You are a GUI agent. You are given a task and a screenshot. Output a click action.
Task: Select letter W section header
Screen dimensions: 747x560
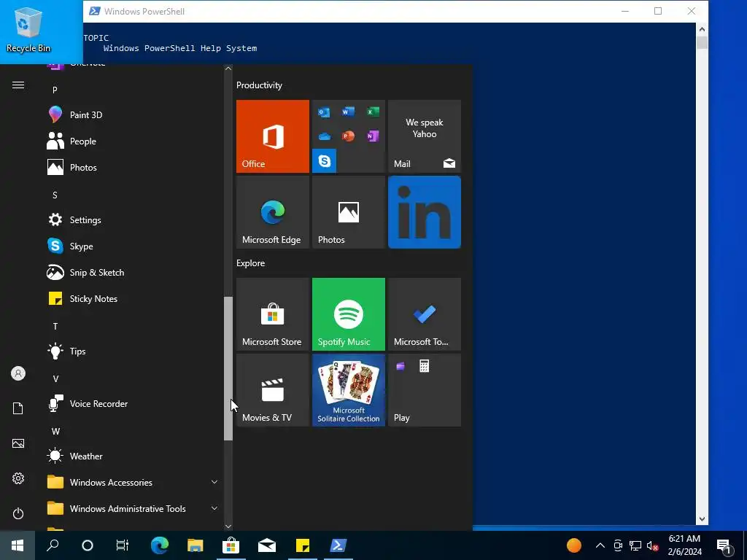(x=55, y=431)
